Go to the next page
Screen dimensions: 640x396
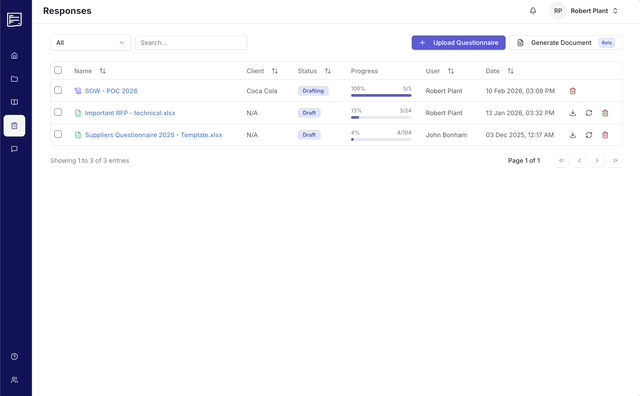[x=597, y=160]
